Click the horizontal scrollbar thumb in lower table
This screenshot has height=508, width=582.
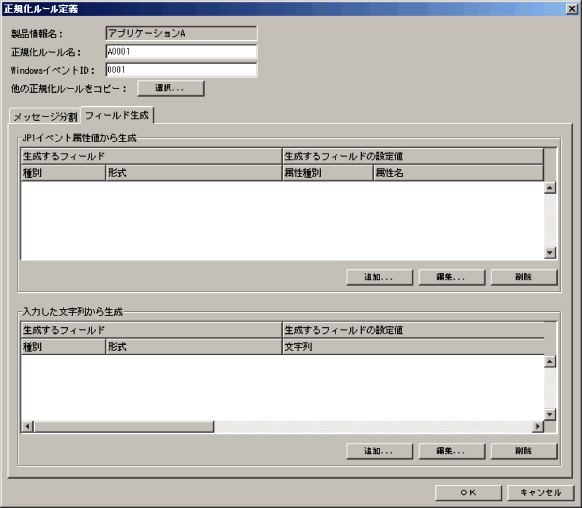(x=124, y=426)
